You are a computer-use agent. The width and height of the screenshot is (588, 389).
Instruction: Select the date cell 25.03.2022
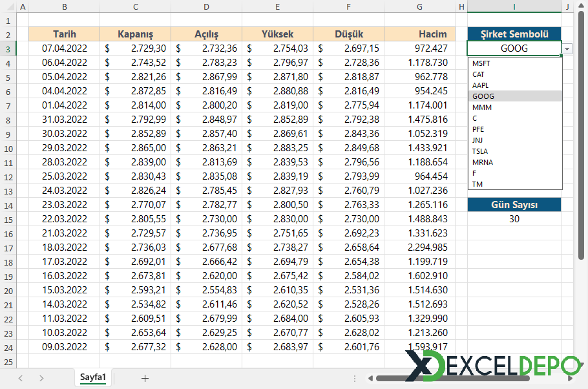(x=65, y=176)
